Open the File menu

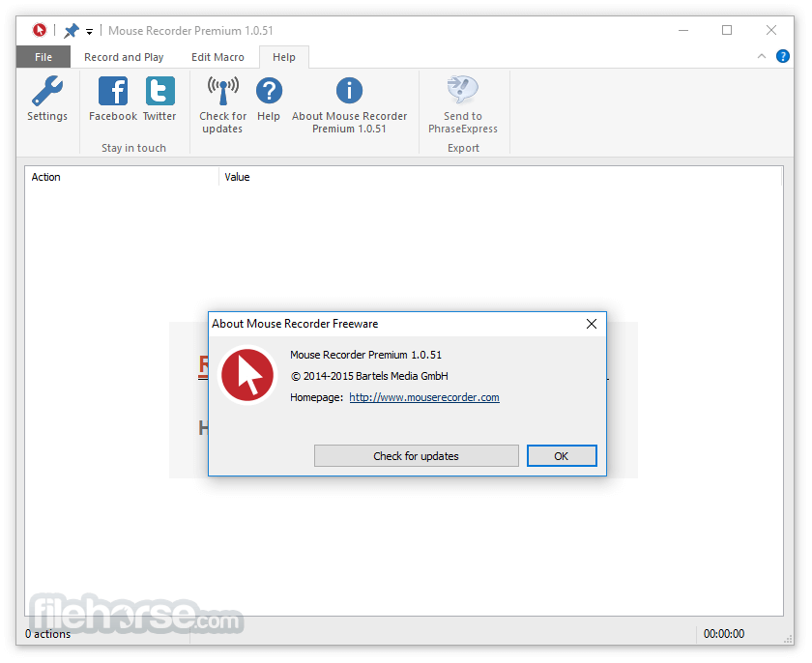point(43,57)
